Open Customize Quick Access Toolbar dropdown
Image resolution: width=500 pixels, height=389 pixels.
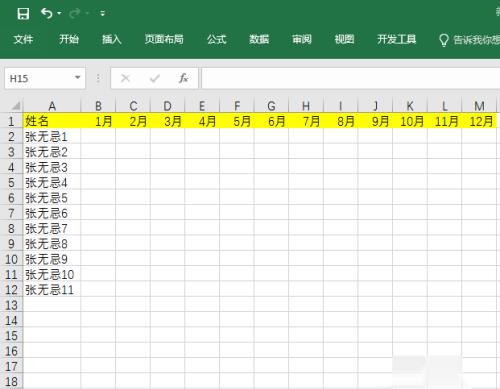coord(102,13)
